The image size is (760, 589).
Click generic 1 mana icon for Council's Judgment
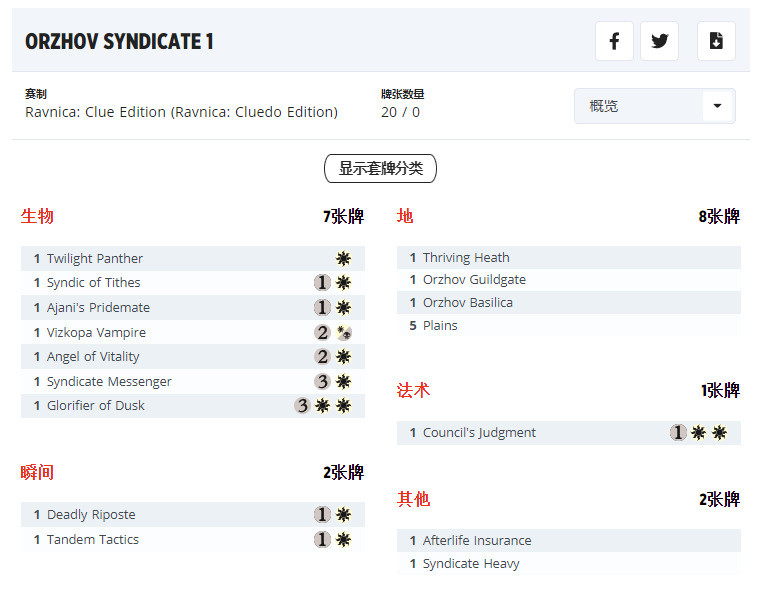tap(678, 433)
